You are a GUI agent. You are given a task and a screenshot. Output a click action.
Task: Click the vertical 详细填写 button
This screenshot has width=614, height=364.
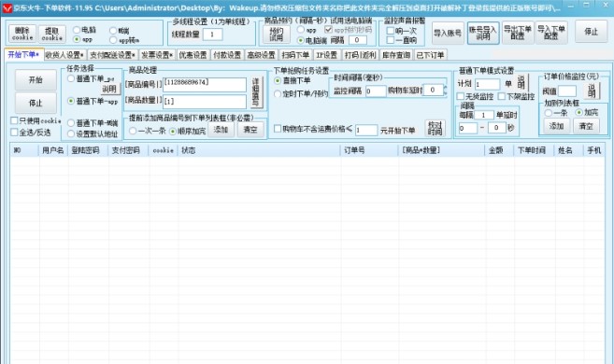pyautogui.click(x=255, y=92)
